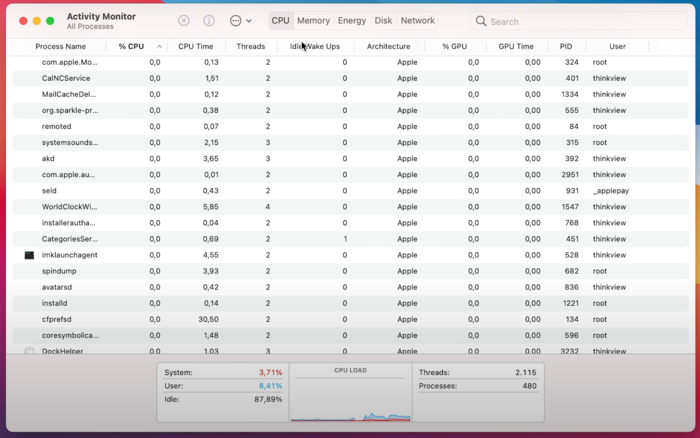The width and height of the screenshot is (700, 438).
Task: Select the coresymbolica... process row
Action: (x=350, y=335)
